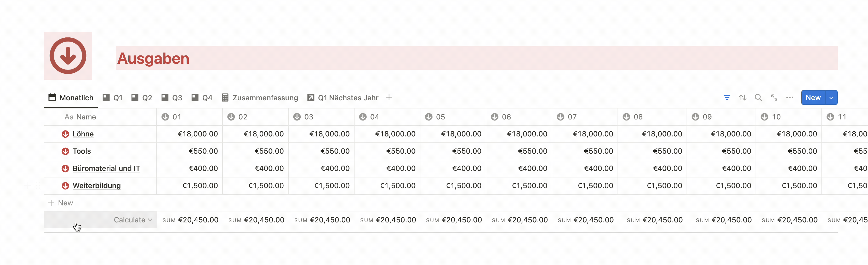Add a new view with plus icon
Viewport: 868px width, 265px height.
pos(389,98)
